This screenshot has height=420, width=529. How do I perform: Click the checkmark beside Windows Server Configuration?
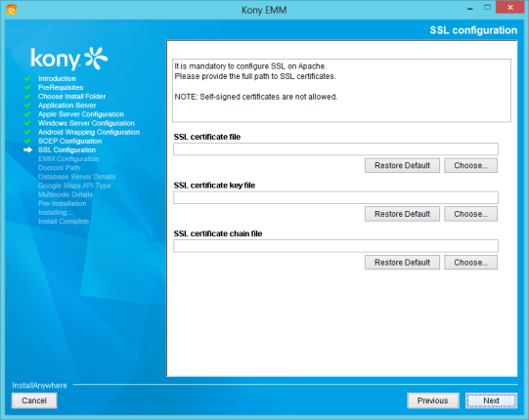point(27,123)
